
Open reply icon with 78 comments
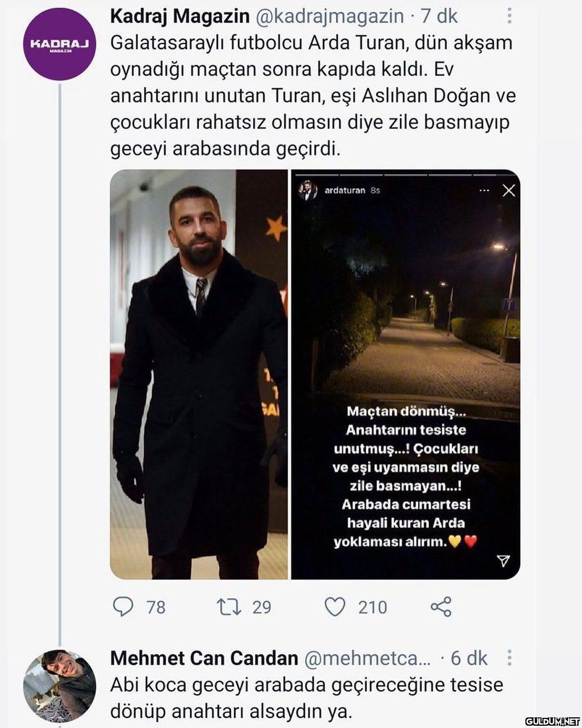[x=123, y=606]
